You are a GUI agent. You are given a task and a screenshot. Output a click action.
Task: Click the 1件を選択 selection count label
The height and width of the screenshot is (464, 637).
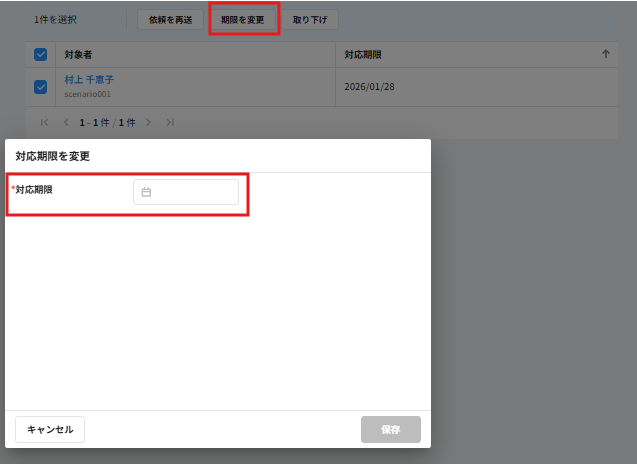pyautogui.click(x=55, y=20)
